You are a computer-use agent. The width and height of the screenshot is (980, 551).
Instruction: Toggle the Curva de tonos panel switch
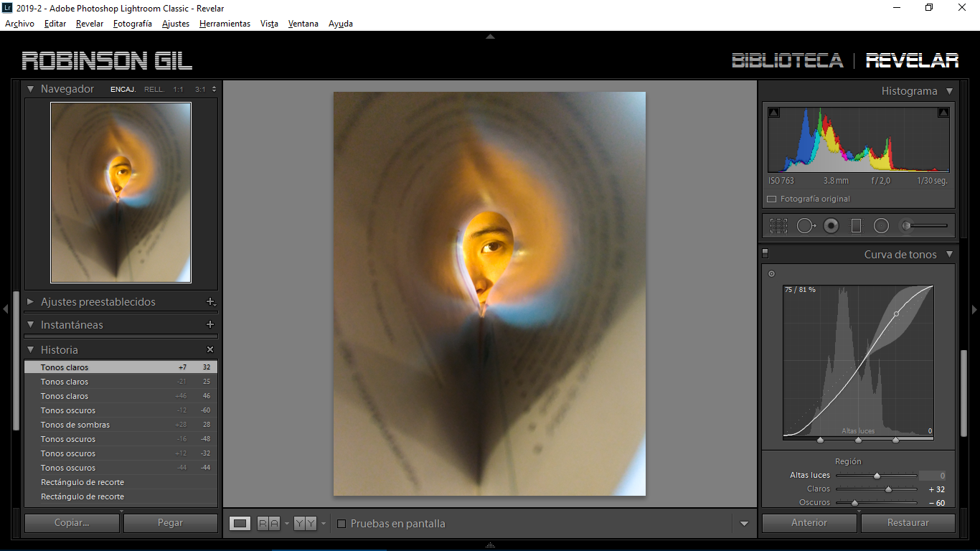click(765, 253)
